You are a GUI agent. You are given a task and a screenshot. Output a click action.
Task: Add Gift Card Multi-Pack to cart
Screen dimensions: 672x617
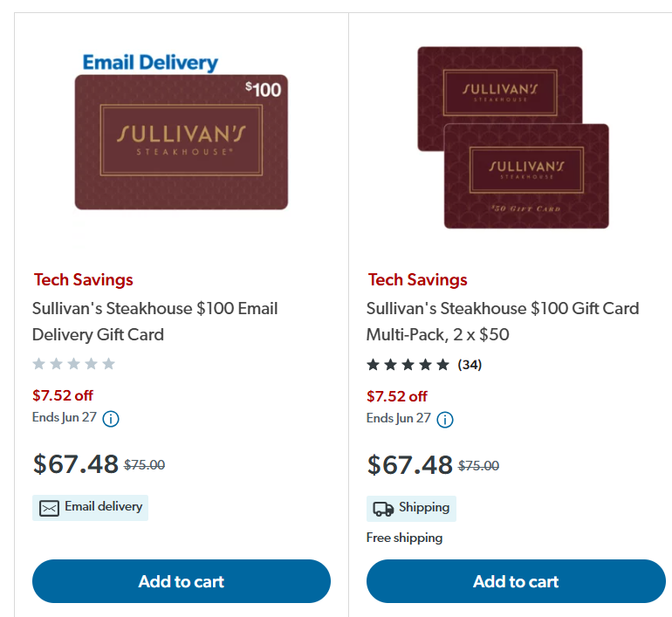click(516, 581)
